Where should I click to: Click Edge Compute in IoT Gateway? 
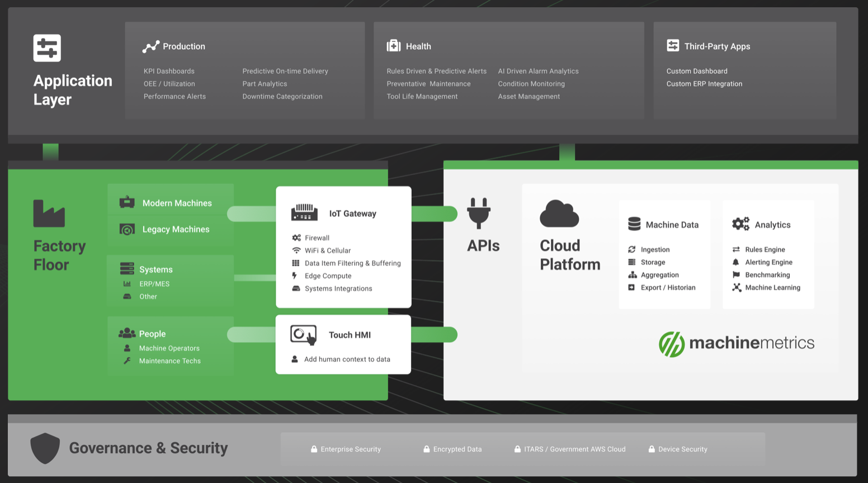click(328, 276)
